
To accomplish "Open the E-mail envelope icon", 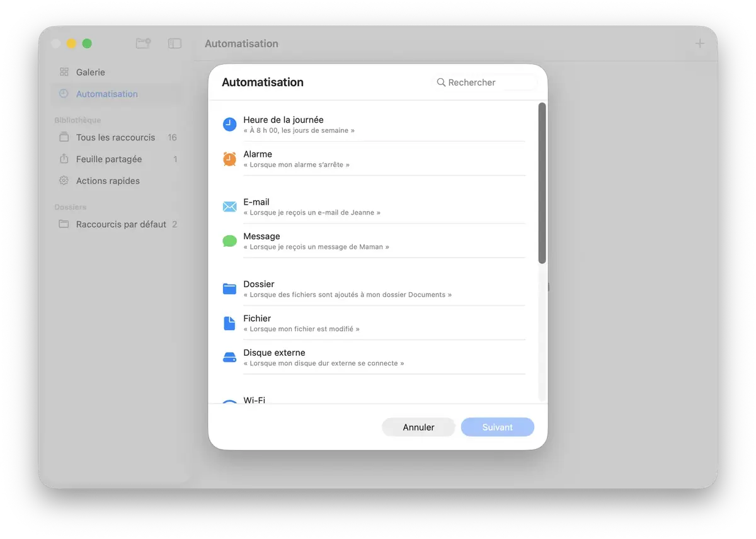I will [x=229, y=206].
